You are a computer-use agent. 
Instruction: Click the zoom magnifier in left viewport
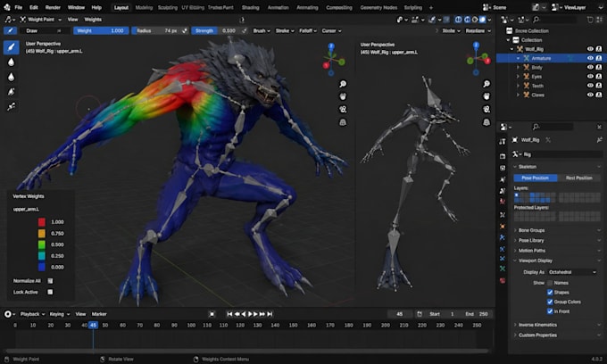343,84
